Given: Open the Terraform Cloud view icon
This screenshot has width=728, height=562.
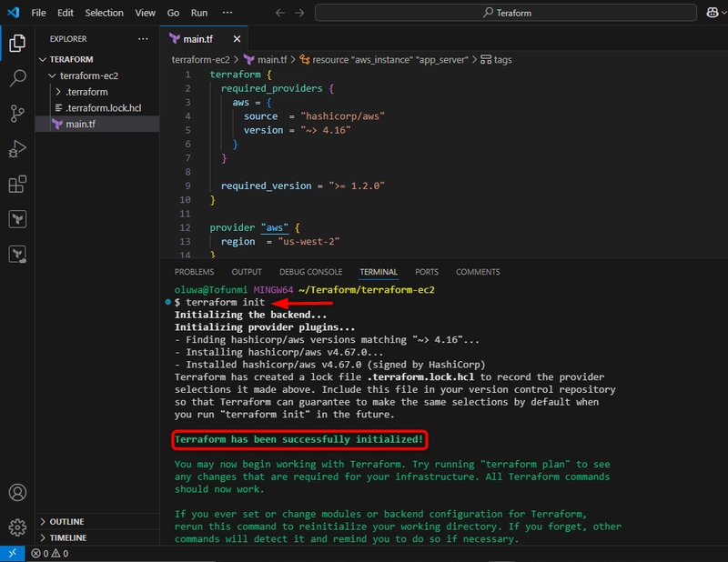Looking at the screenshot, I should click(x=17, y=255).
